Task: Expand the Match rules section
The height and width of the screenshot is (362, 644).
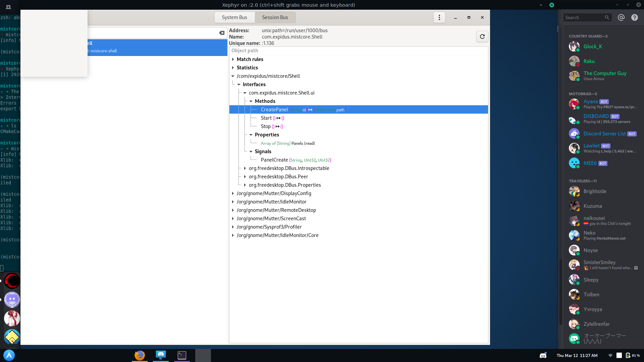Action: [233, 59]
